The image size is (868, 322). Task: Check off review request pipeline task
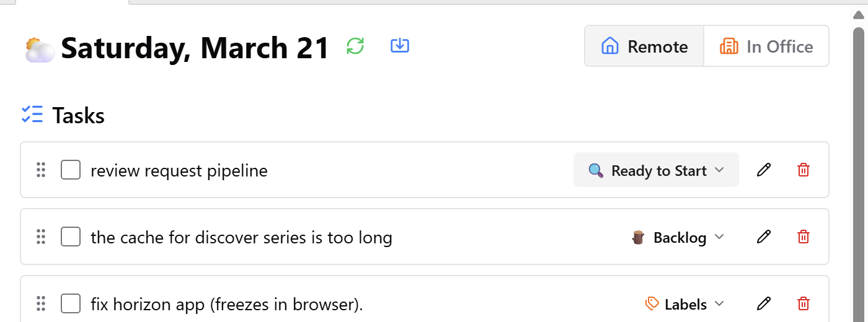(71, 170)
